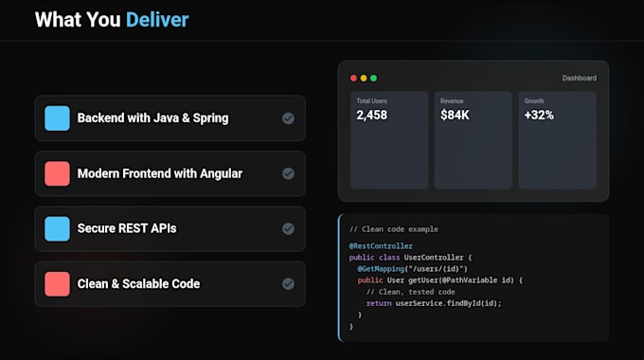Select the Growth label
The width and height of the screenshot is (644, 360).
(x=534, y=101)
